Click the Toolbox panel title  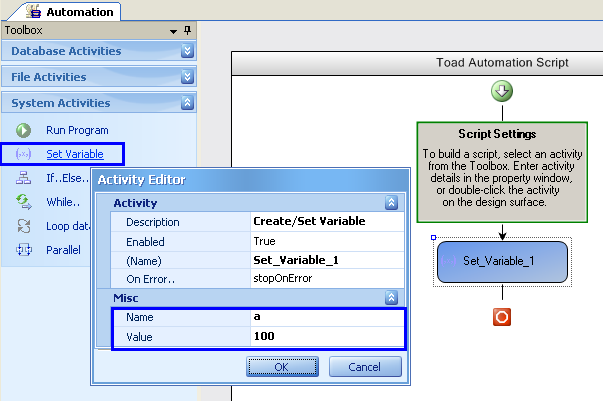[23, 30]
